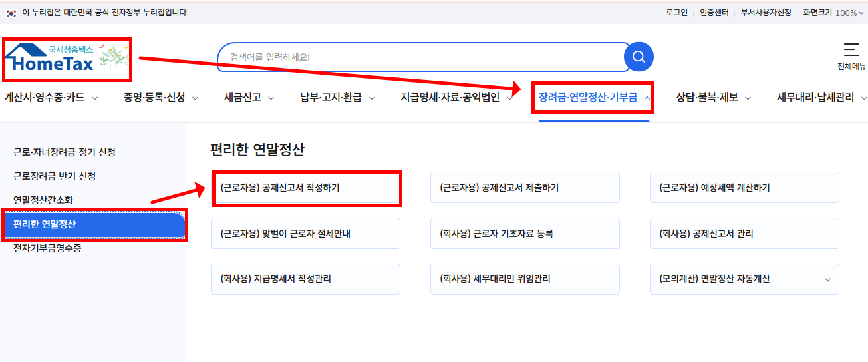
Task: Collapse the 장려금·연말정산·기부금 menu
Action: [x=595, y=98]
